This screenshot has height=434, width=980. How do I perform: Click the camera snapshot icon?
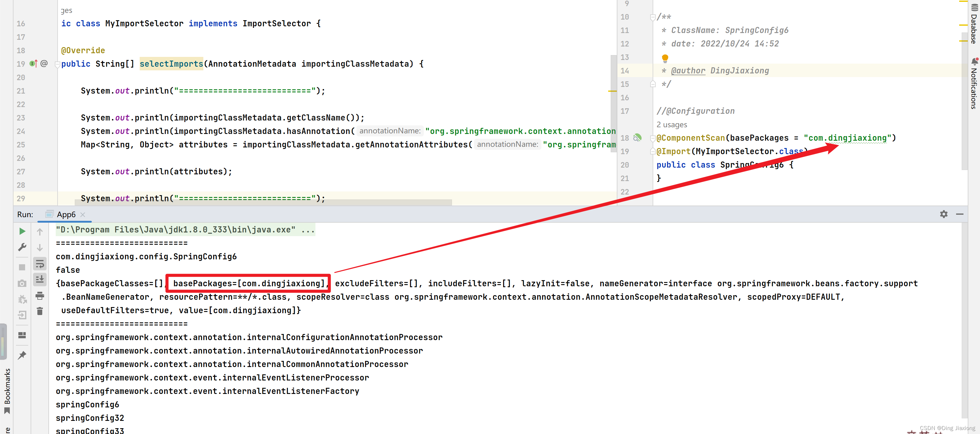[x=22, y=283]
